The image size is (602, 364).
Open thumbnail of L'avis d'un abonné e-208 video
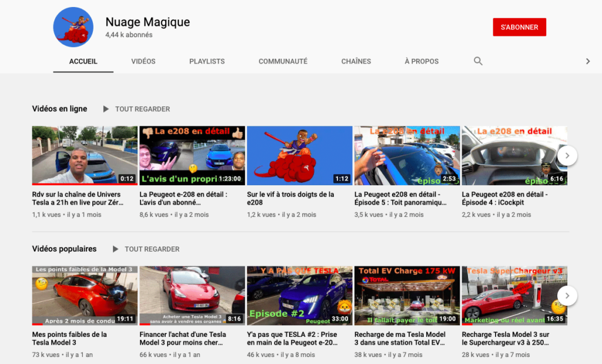coord(192,155)
